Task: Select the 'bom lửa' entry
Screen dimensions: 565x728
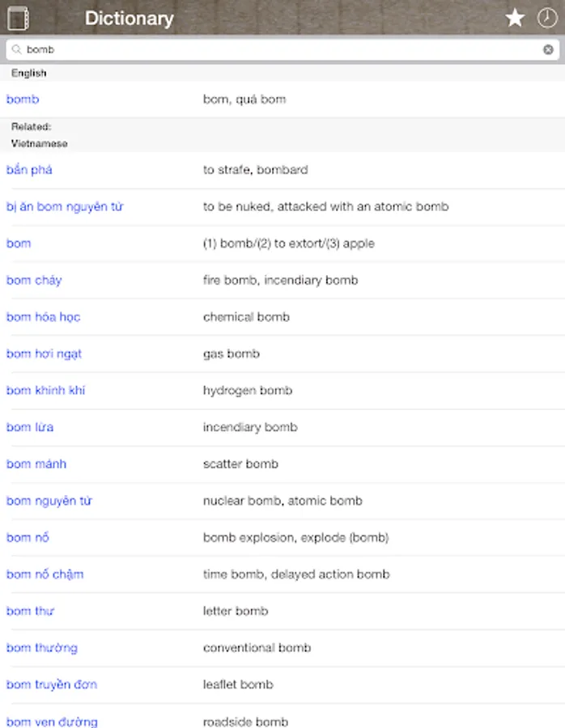Action: (30, 427)
